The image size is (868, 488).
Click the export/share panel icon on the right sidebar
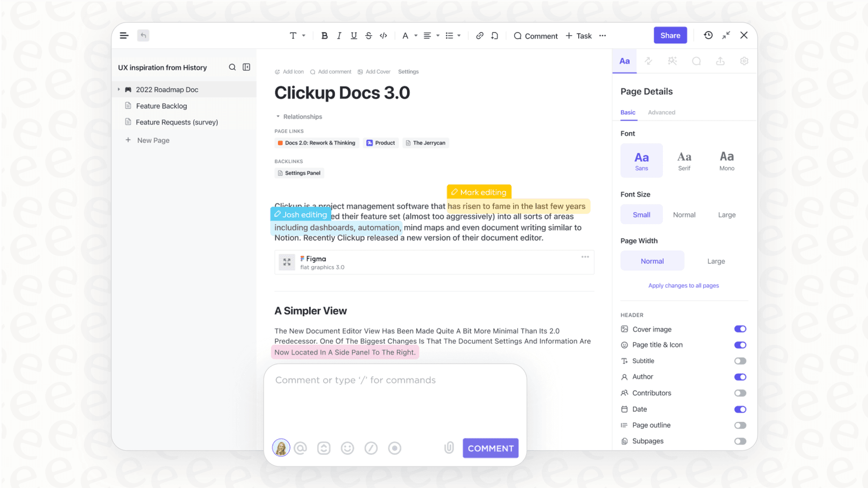pyautogui.click(x=720, y=61)
